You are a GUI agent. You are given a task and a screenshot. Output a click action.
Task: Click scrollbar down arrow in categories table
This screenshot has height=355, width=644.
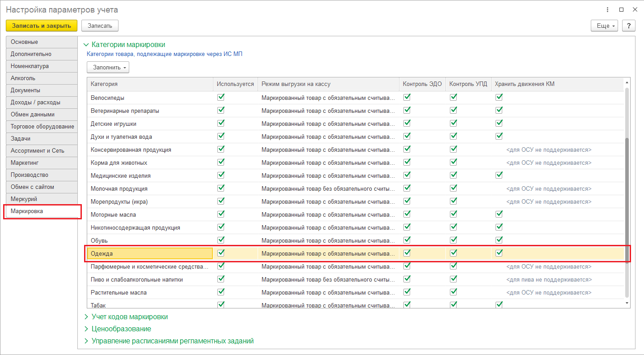coord(627,303)
